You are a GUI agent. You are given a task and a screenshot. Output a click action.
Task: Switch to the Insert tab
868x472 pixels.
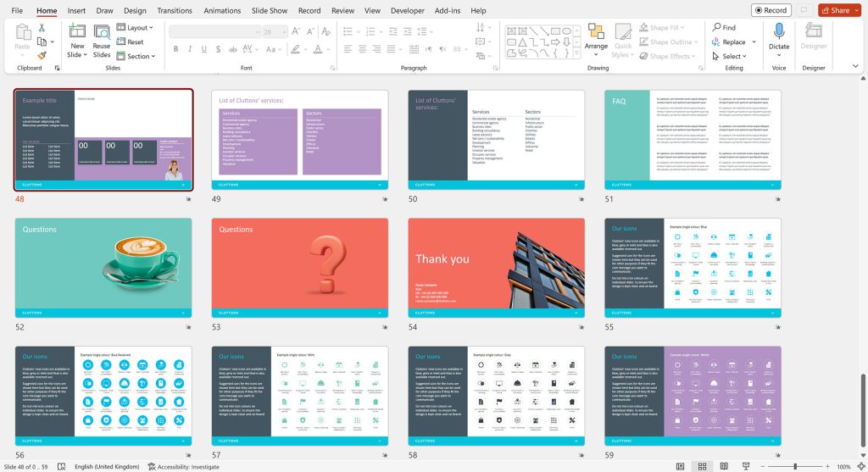tap(76, 10)
